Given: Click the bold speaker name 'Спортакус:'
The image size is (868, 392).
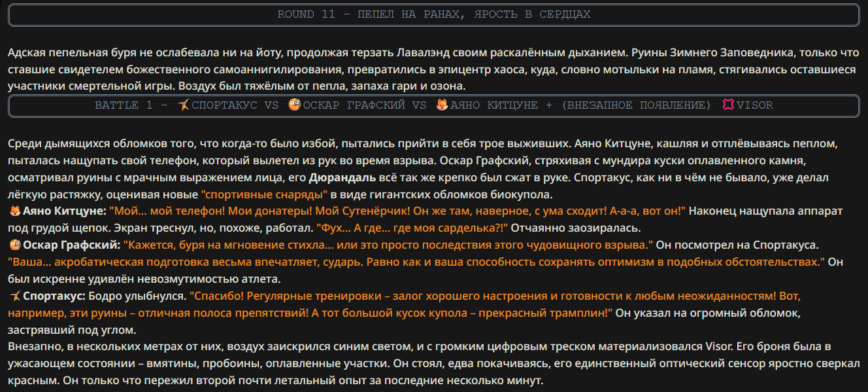Looking at the screenshot, I should tap(54, 296).
